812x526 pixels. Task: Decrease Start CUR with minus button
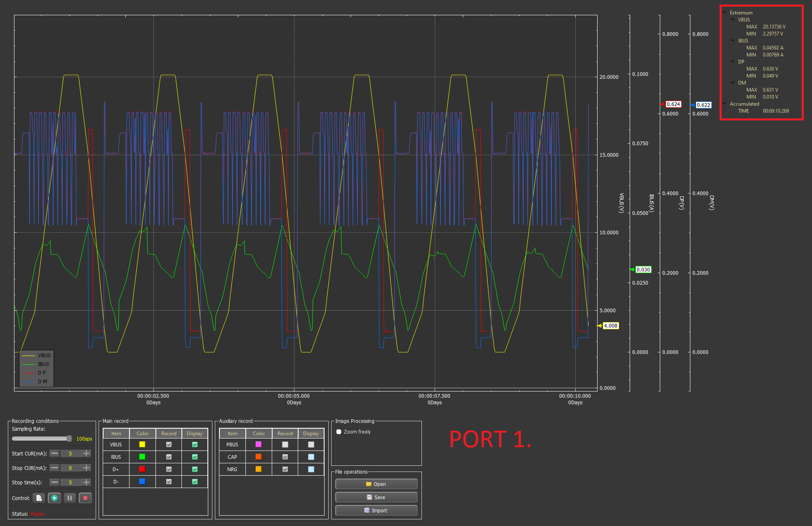(x=54, y=453)
